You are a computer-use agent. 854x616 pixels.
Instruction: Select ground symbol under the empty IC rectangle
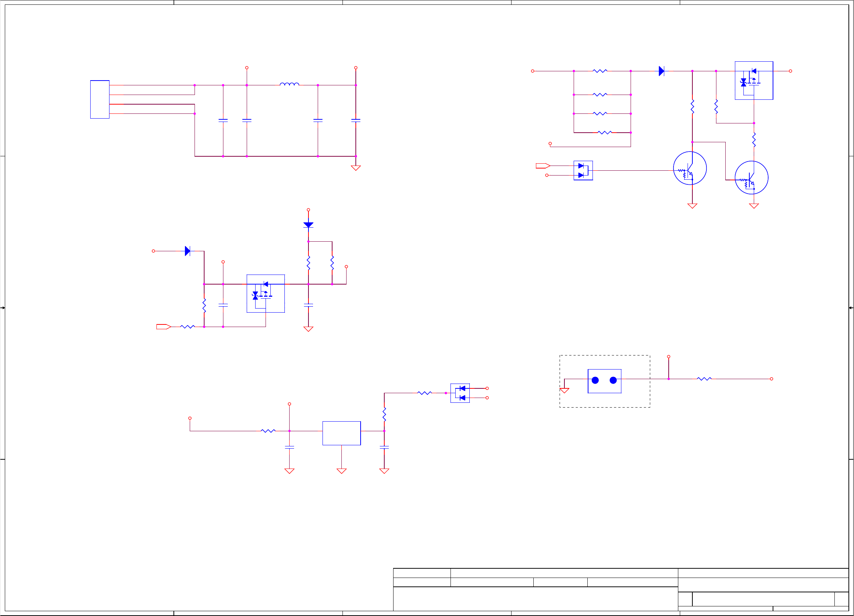(x=341, y=471)
